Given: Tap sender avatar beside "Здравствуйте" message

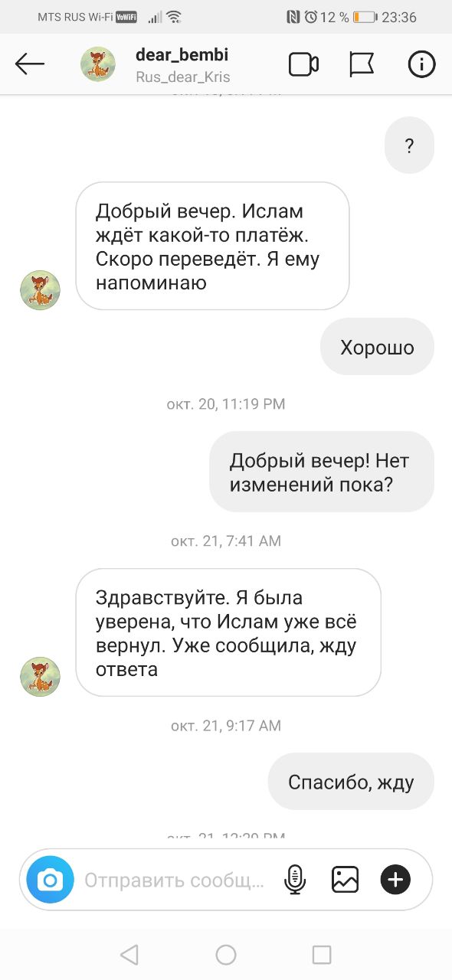Looking at the screenshot, I should (40, 676).
